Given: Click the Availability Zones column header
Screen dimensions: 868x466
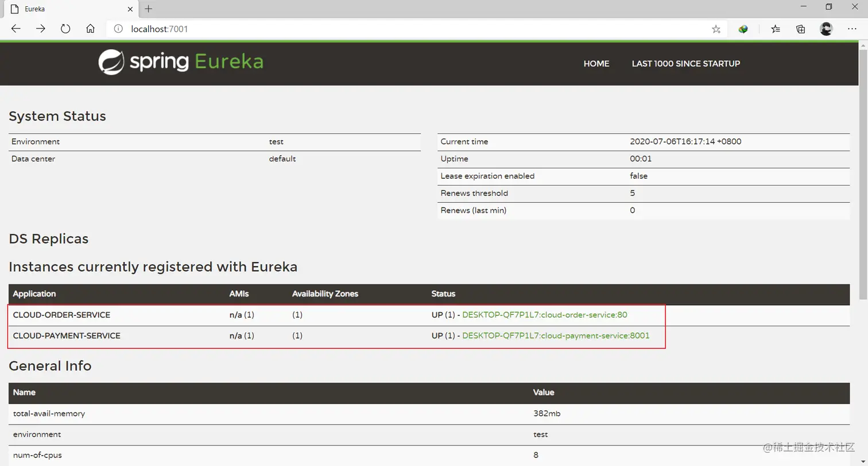Looking at the screenshot, I should coord(325,294).
